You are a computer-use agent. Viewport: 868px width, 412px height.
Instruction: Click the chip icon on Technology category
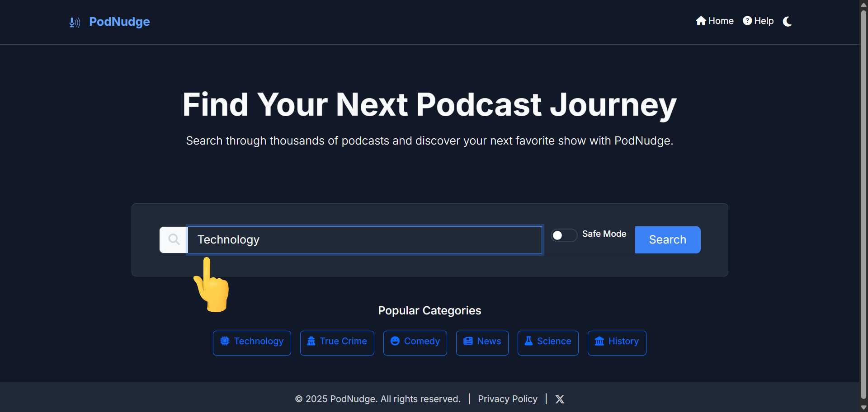pos(225,341)
